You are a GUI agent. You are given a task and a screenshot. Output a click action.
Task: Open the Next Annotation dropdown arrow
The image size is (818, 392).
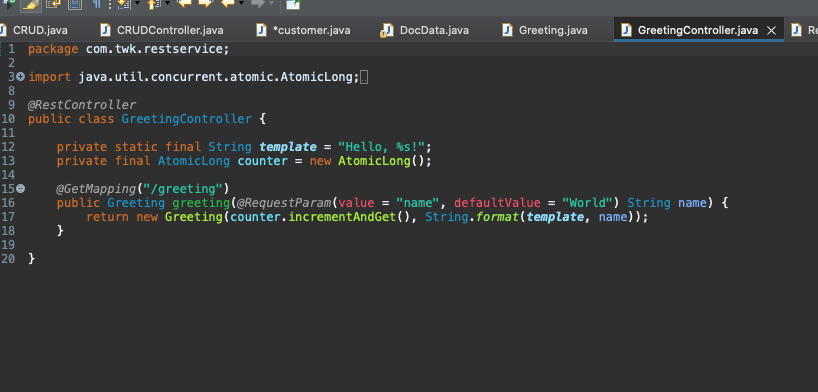(x=138, y=4)
